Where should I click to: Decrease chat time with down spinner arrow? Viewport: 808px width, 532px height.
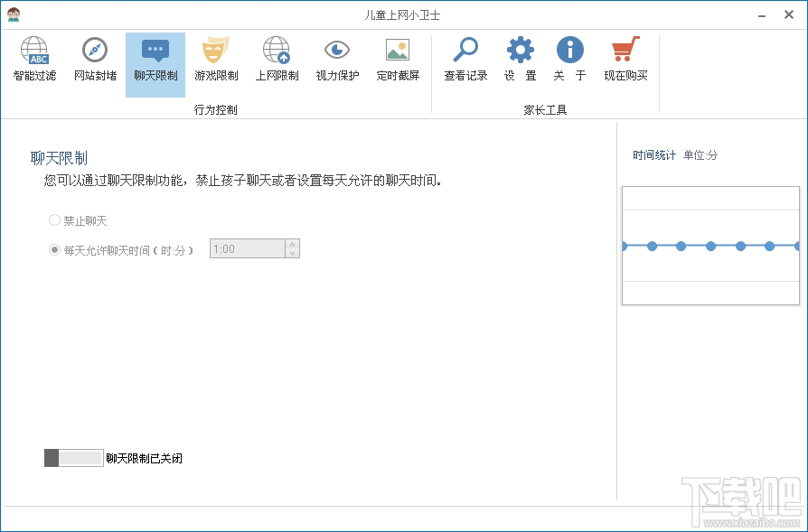(x=293, y=254)
